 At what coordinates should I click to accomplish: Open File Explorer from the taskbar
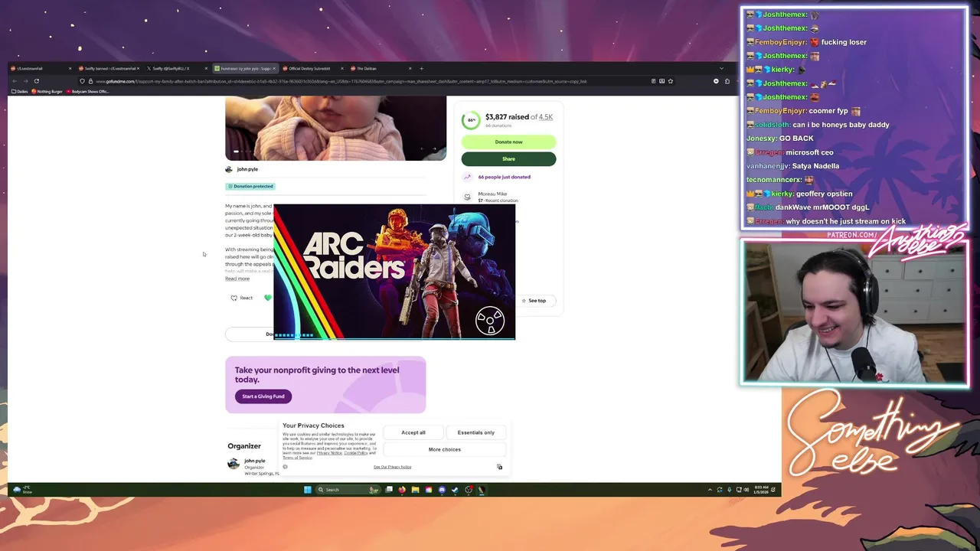point(415,490)
